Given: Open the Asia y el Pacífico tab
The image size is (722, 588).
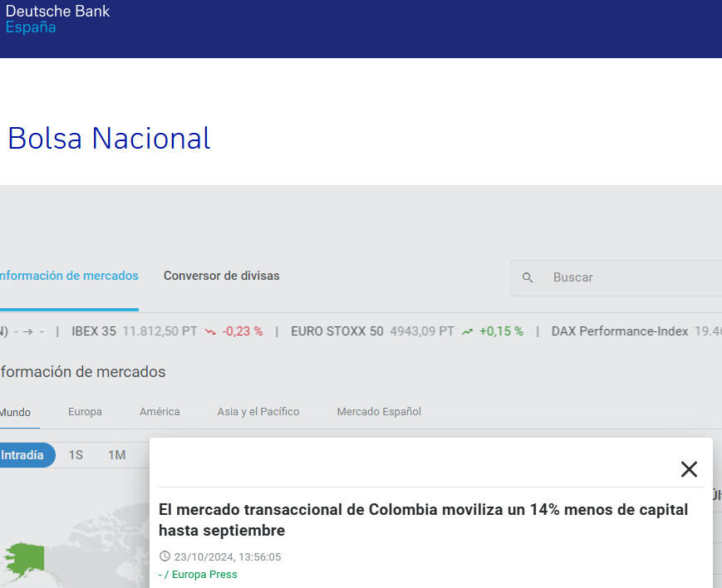Looking at the screenshot, I should coord(258,412).
